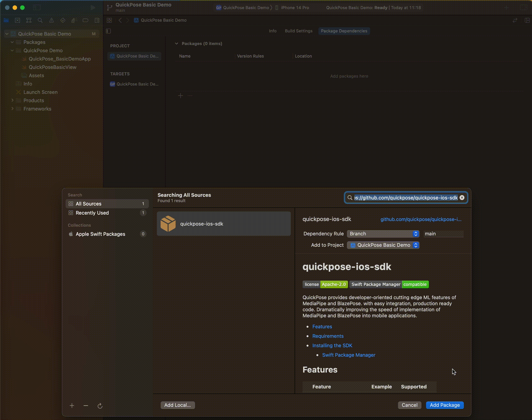This screenshot has width=532, height=420.
Task: Open the Add to Project dropdown
Action: pyautogui.click(x=383, y=245)
